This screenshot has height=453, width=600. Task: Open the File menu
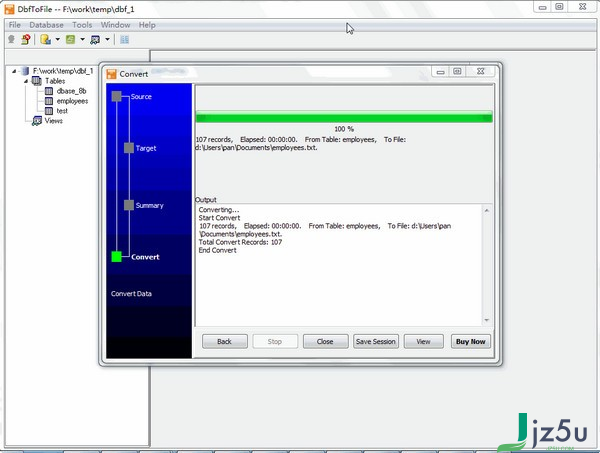[x=15, y=25]
